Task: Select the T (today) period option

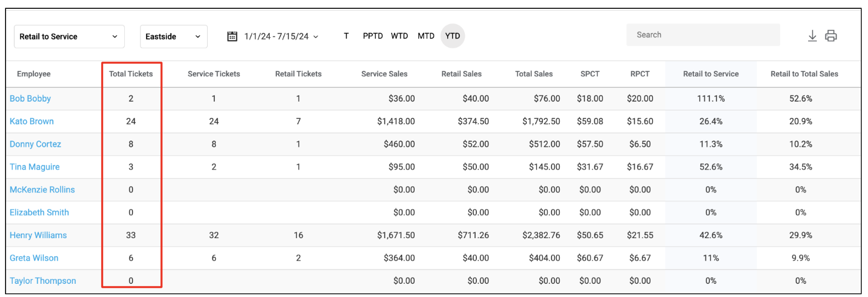Action: [x=346, y=36]
